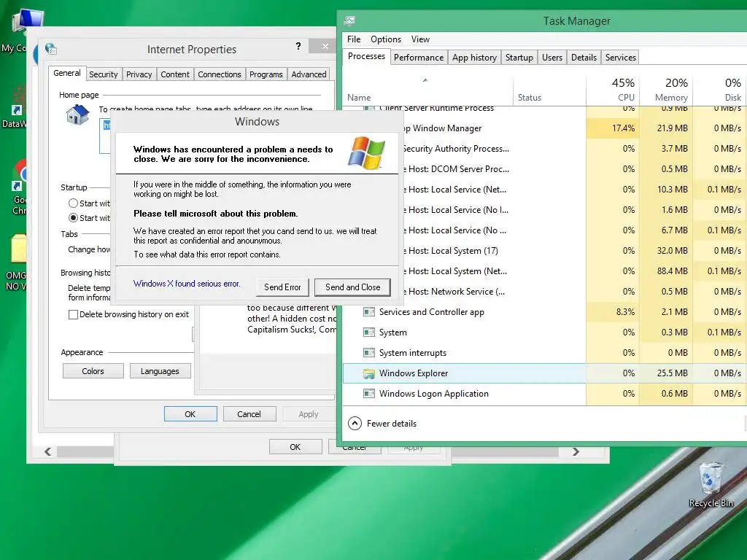Click Cancel in Internet Properties

[249, 414]
